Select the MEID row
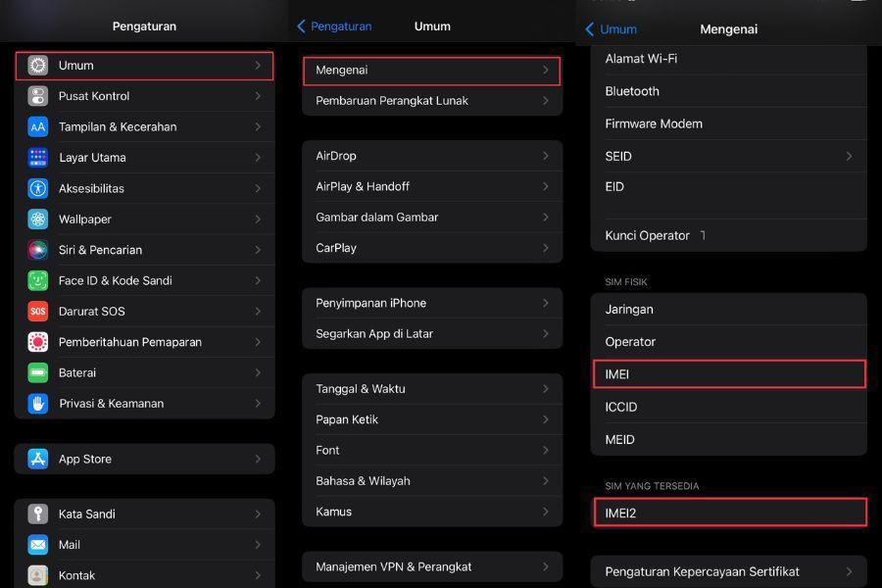Screen dimensions: 882x588 (728, 439)
